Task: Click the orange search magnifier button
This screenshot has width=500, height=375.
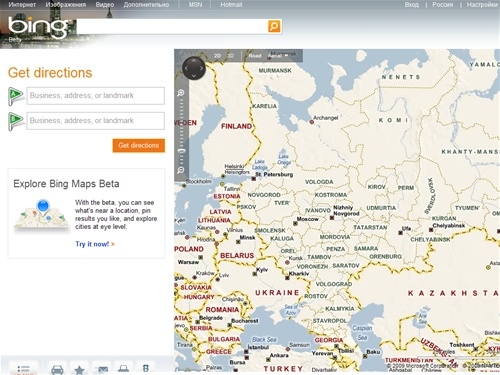Action: (x=274, y=26)
